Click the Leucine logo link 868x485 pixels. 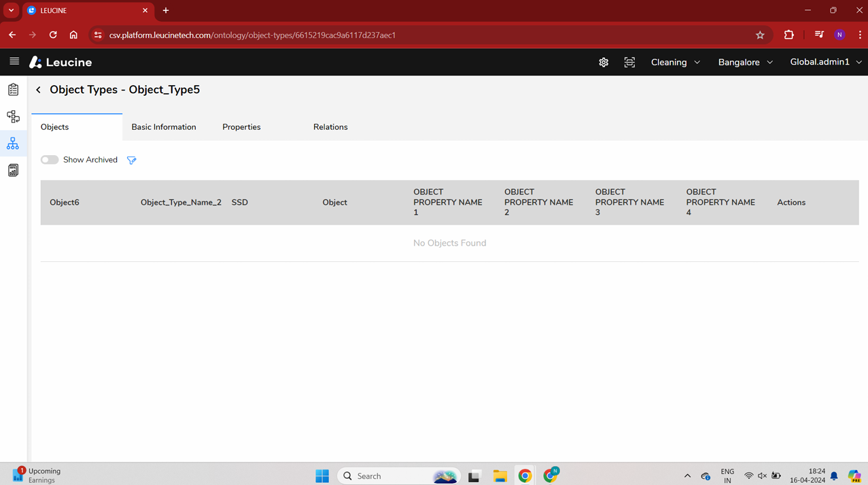[60, 62]
